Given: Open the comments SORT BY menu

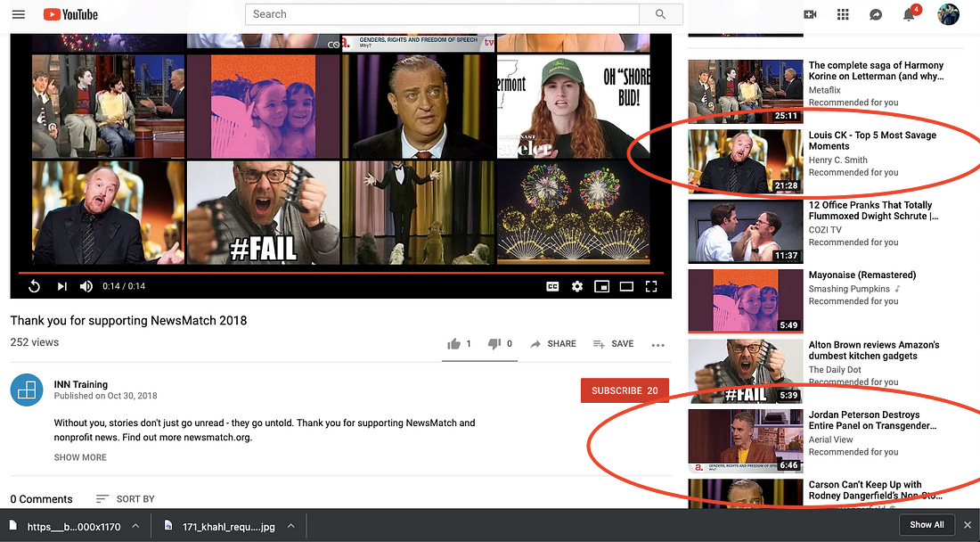Looking at the screenshot, I should pos(125,499).
